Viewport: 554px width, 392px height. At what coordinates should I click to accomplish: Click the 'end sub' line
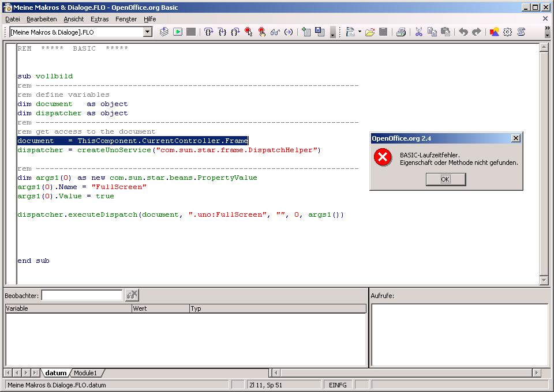coord(33,261)
